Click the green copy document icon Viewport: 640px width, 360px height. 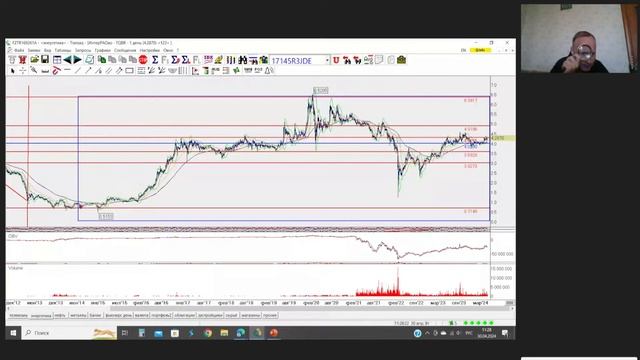click(102, 60)
